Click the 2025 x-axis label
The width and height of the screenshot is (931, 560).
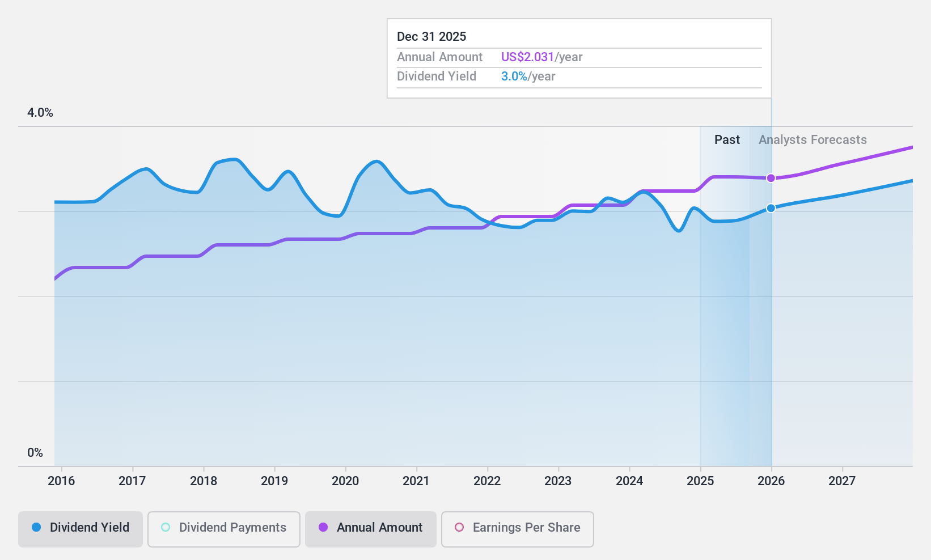(x=700, y=481)
